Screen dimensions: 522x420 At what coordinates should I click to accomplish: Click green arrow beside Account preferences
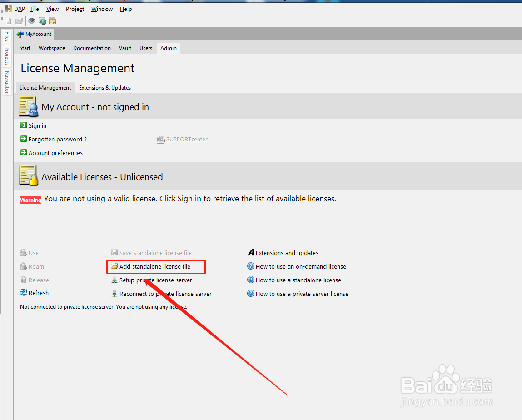(23, 153)
